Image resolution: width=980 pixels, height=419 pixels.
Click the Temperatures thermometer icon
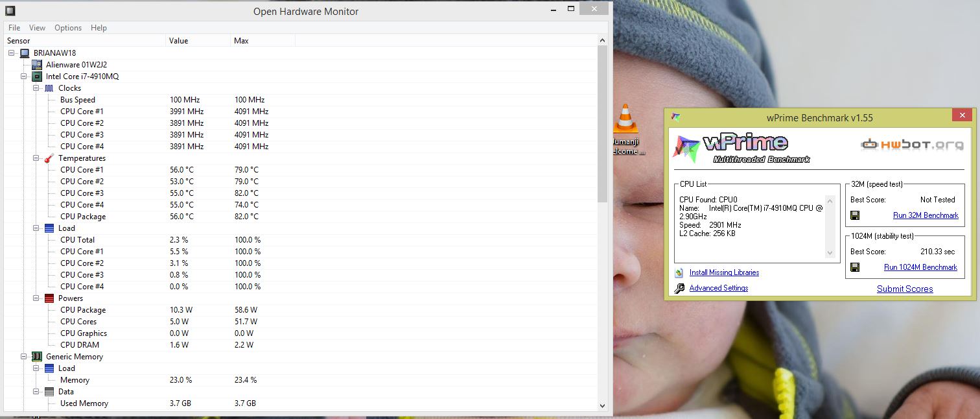(x=49, y=158)
